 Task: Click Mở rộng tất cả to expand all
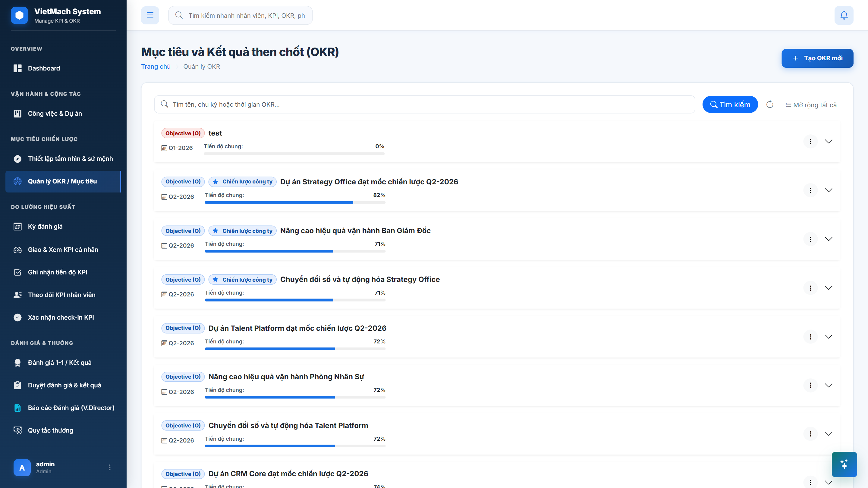coord(811,105)
